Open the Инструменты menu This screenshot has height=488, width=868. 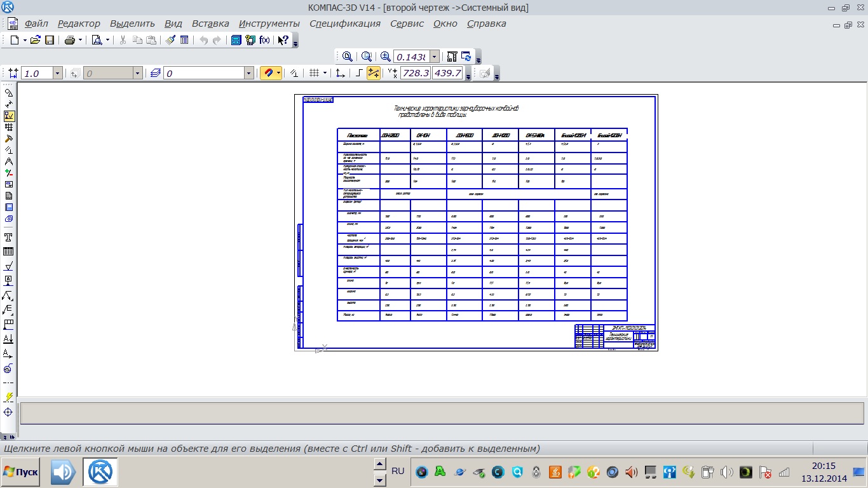(269, 24)
